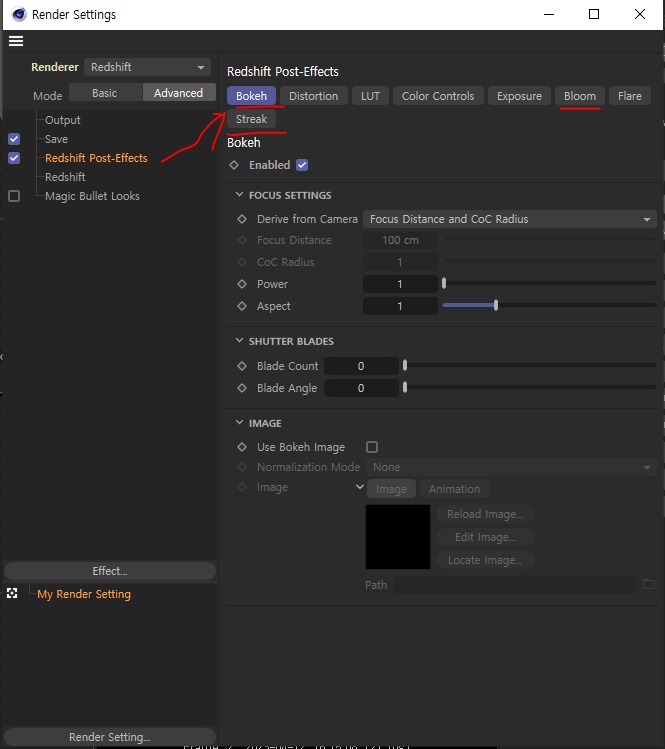
Task: Click the Cinema 4D app logo icon
Action: [x=19, y=14]
